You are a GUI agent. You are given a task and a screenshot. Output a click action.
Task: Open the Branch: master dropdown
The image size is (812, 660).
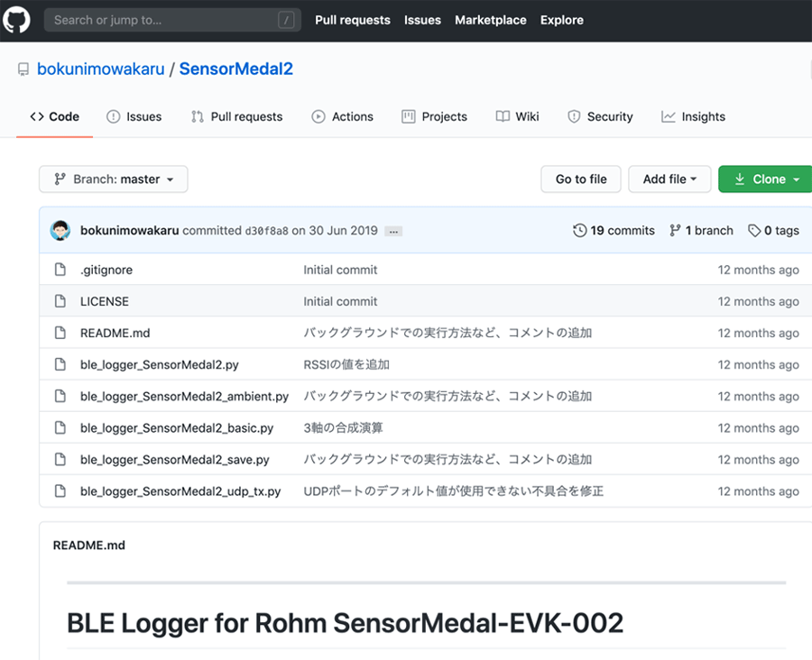114,179
